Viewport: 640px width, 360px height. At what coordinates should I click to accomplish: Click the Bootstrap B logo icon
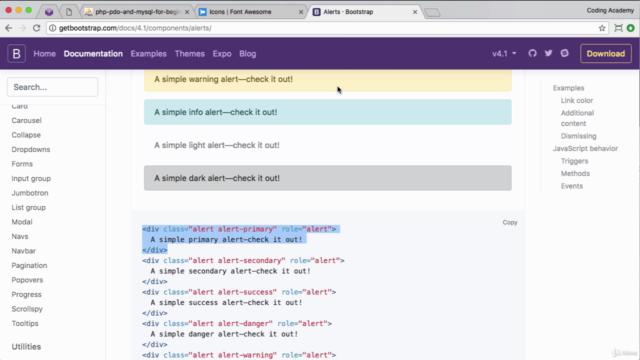point(16,53)
